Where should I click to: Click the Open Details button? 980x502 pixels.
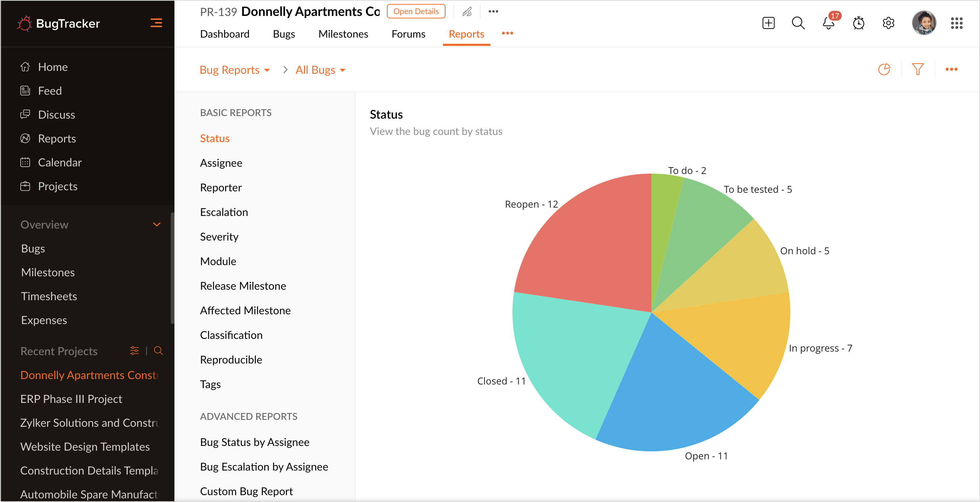[416, 12]
